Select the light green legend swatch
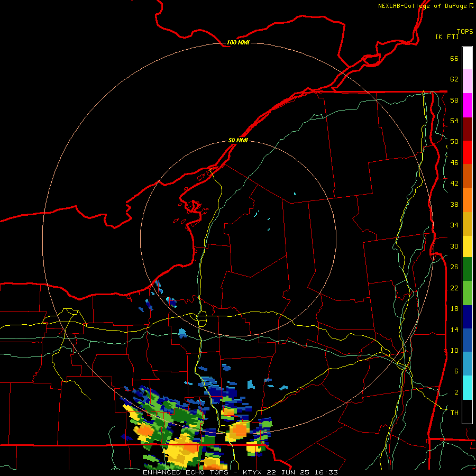The height and width of the screenshot is (476, 476). [467, 293]
